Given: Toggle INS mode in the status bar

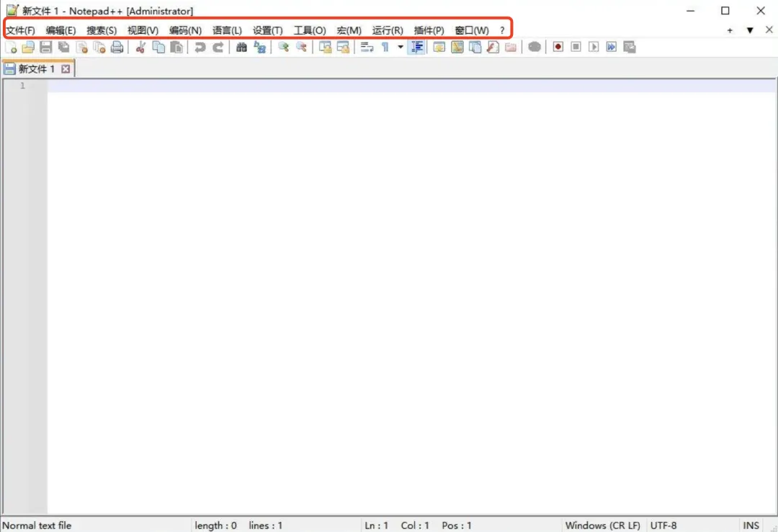Looking at the screenshot, I should [x=751, y=526].
